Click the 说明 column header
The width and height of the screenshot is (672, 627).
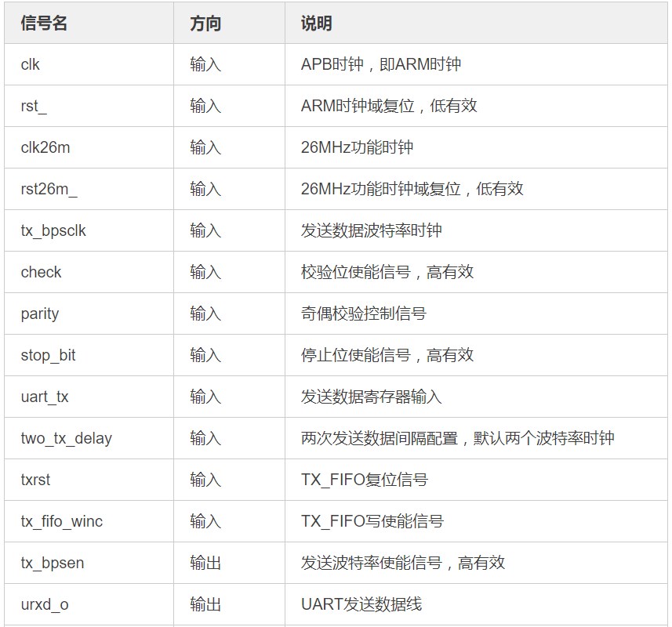click(x=316, y=24)
